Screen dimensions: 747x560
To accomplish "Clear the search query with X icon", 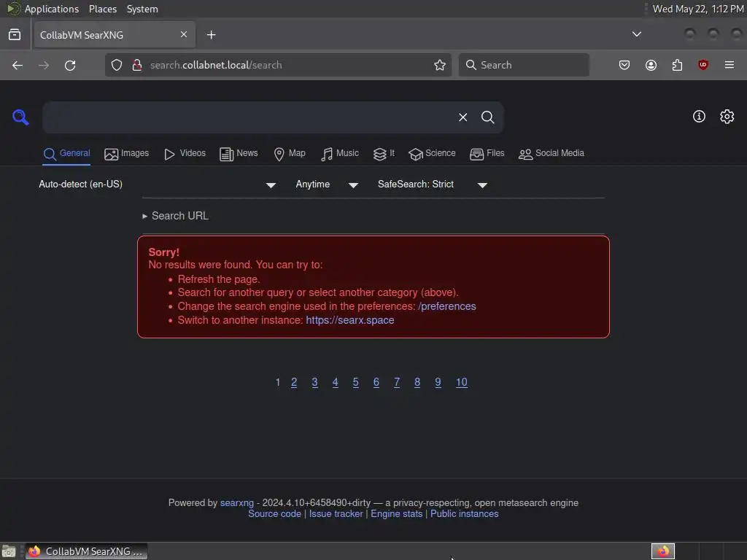I will tap(462, 117).
